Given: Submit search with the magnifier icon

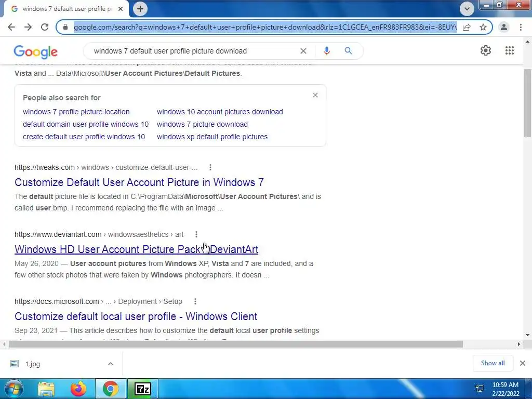Looking at the screenshot, I should click(348, 51).
